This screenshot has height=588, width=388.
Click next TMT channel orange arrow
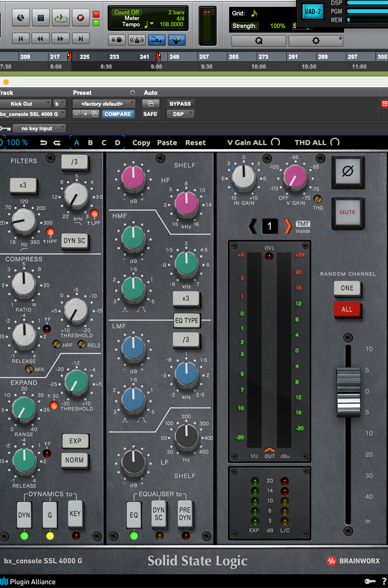point(287,226)
